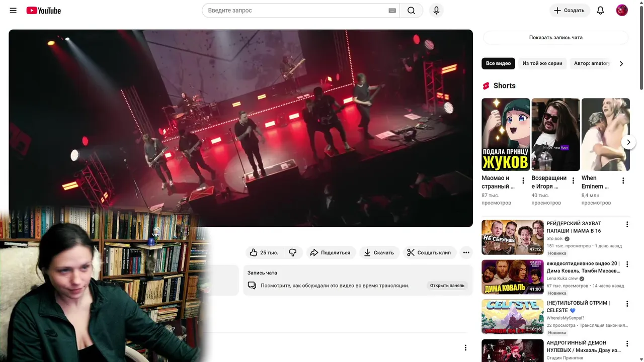This screenshot has width=644, height=362.
Task: Open options menu for ежедесятидневное видео 20
Action: pos(627,264)
